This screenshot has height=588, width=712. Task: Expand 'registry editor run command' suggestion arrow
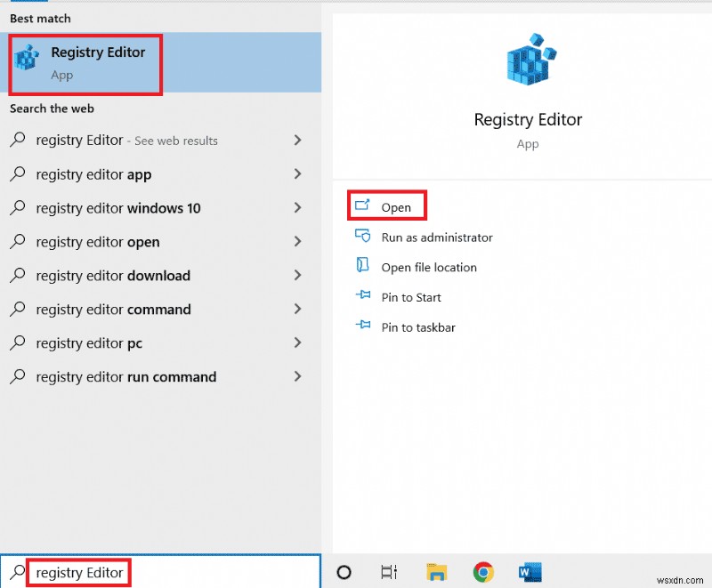click(x=297, y=376)
